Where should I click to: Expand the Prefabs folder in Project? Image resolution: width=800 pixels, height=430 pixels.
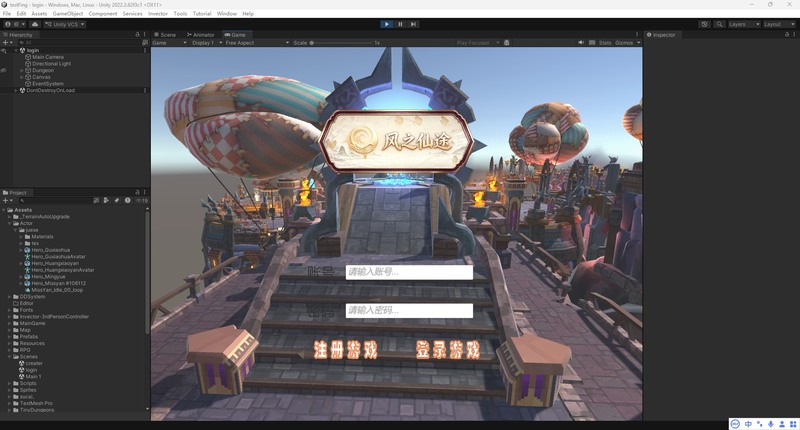(10, 337)
